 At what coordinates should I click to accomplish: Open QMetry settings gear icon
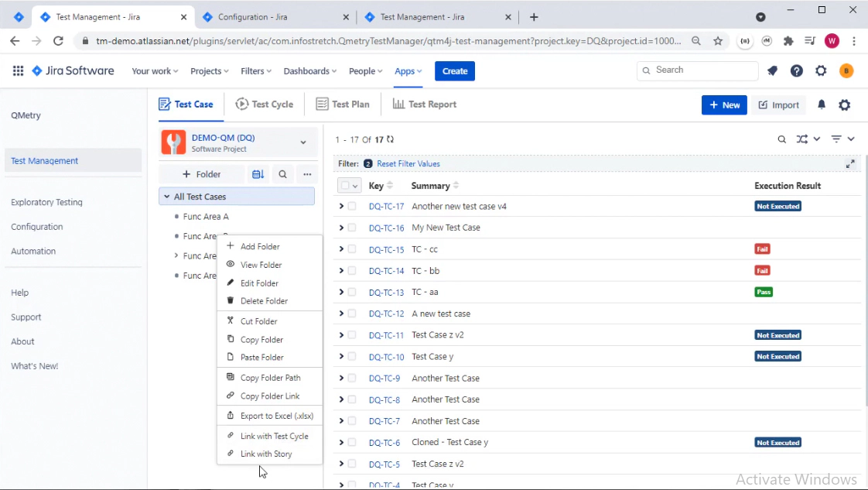(844, 105)
